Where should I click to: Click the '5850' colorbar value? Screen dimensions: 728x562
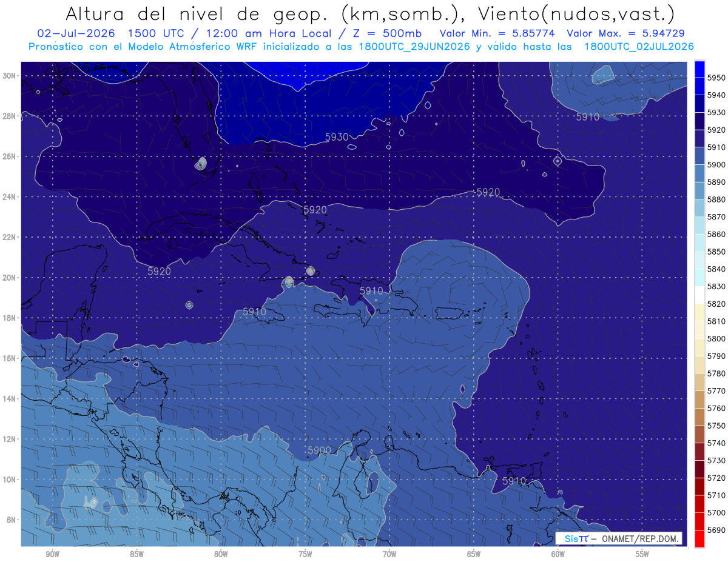point(716,252)
